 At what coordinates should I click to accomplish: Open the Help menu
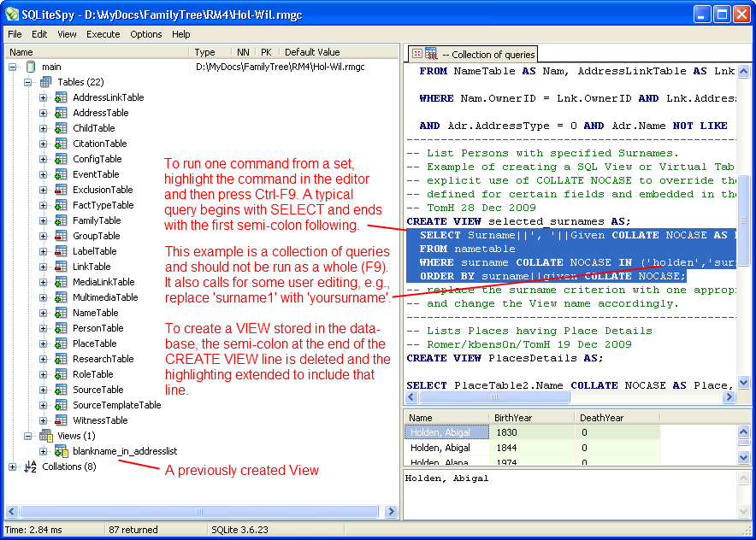pos(181,34)
